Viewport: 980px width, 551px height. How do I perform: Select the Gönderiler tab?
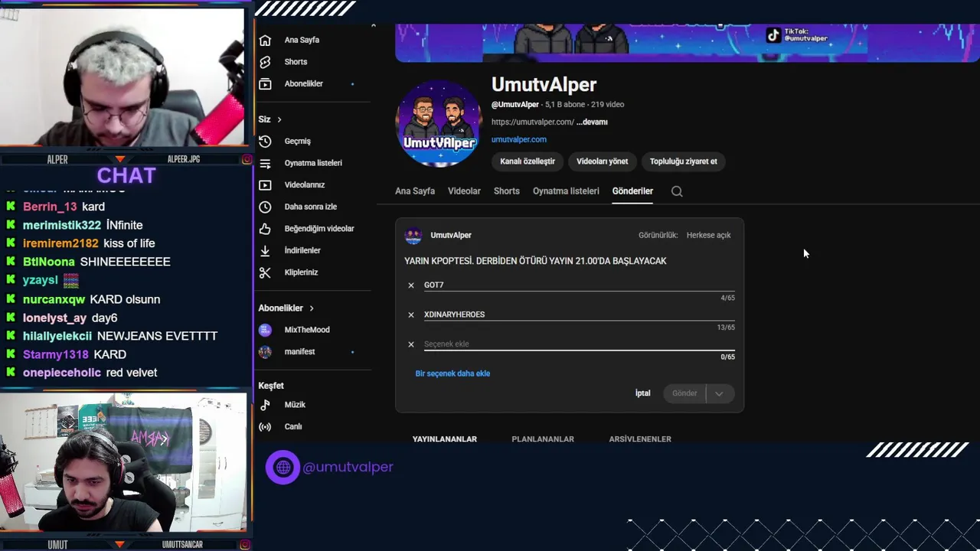tap(632, 191)
